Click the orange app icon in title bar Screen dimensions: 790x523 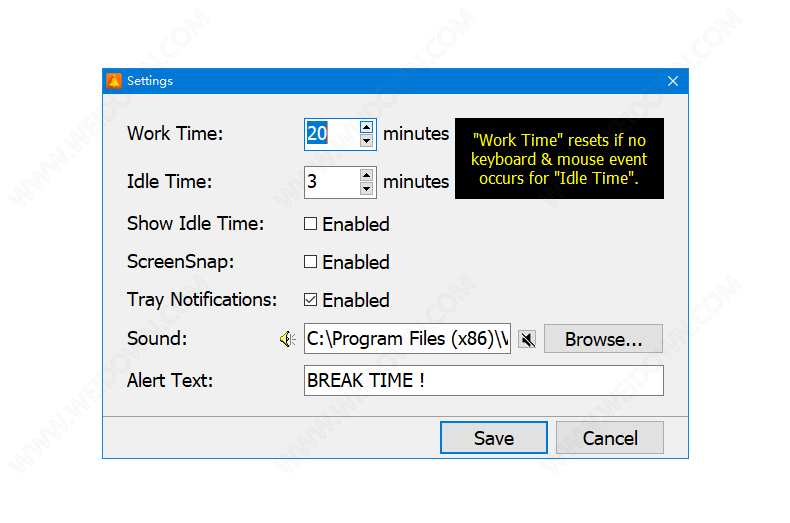(x=114, y=81)
